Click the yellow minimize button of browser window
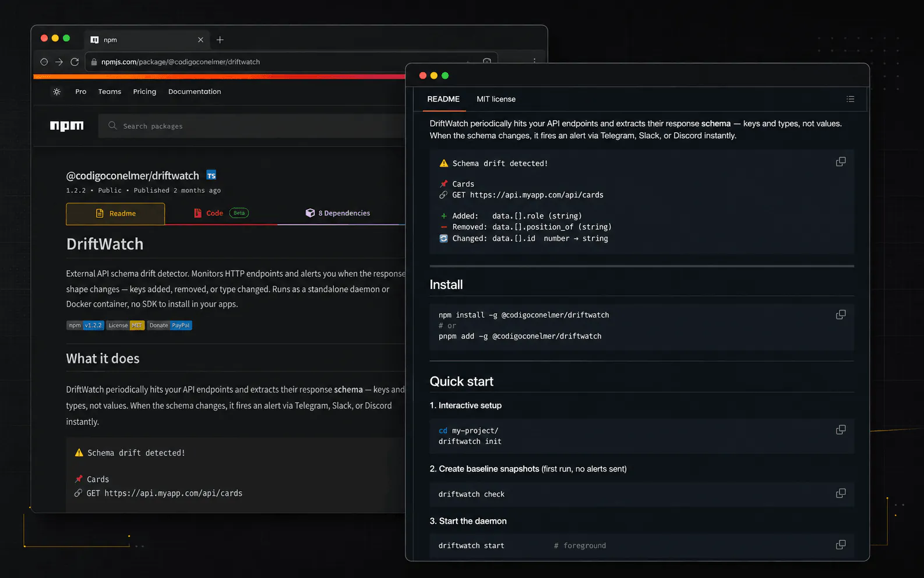 click(x=55, y=38)
